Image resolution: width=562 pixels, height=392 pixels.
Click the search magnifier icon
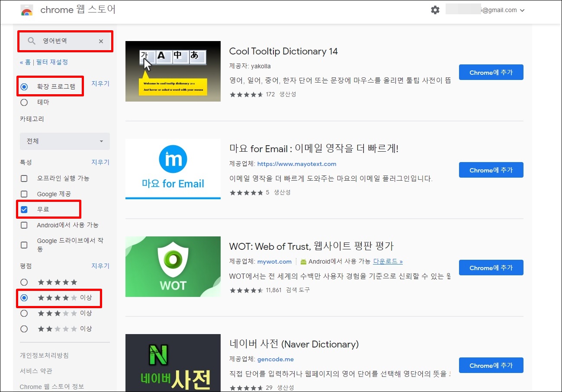click(32, 41)
